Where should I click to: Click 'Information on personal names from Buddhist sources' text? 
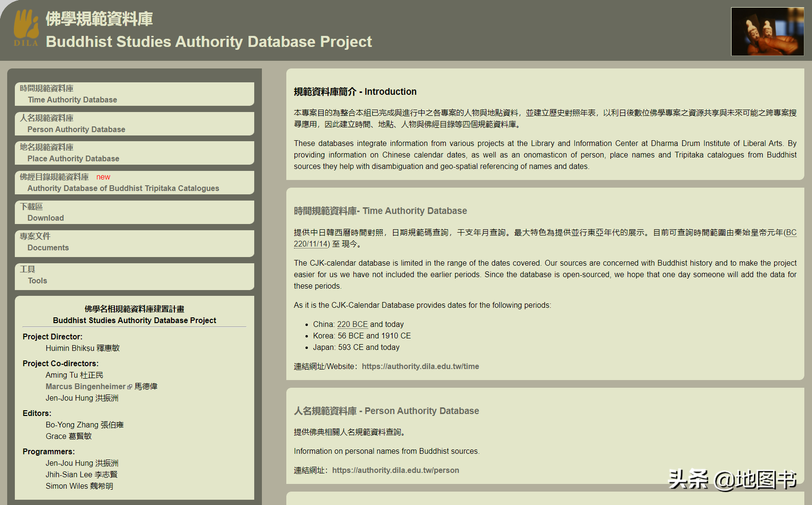[387, 451]
